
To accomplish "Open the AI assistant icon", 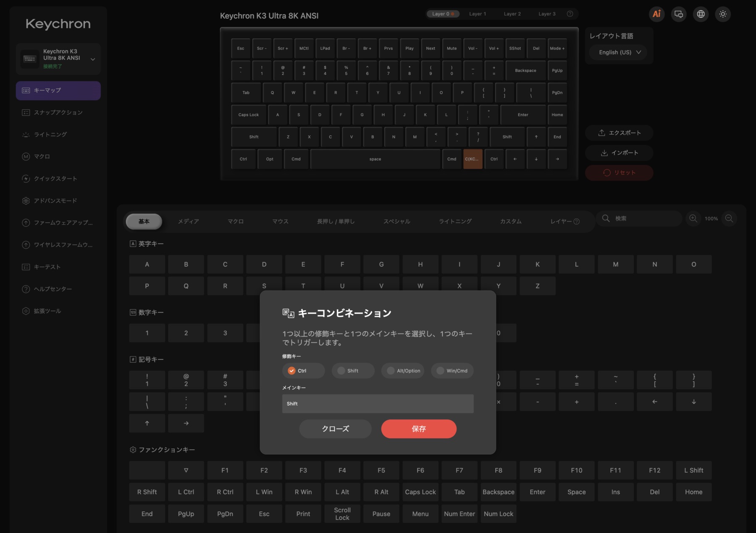I will click(x=656, y=14).
